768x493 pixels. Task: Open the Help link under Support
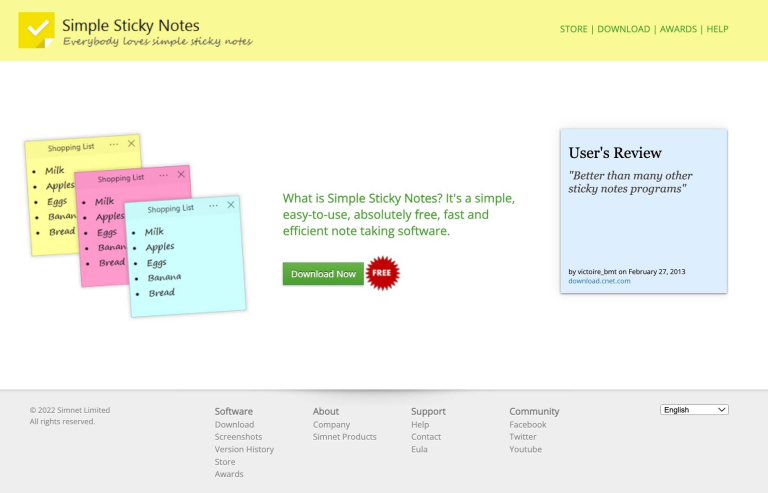(420, 424)
